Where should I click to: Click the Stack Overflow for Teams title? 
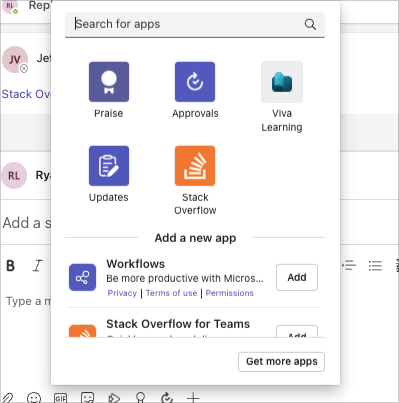[178, 324]
